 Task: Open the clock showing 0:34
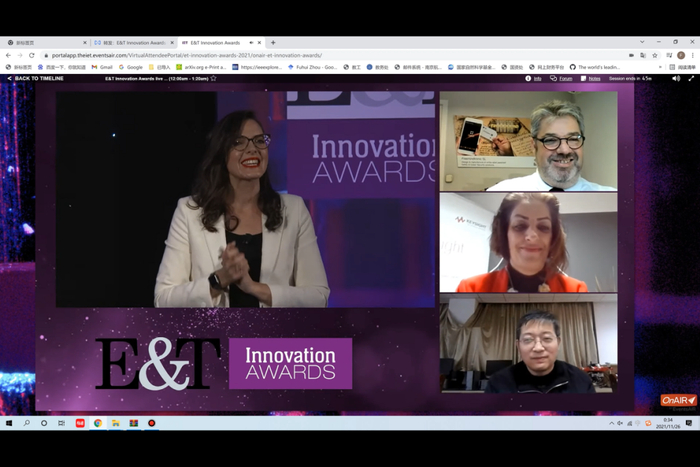pyautogui.click(x=668, y=423)
